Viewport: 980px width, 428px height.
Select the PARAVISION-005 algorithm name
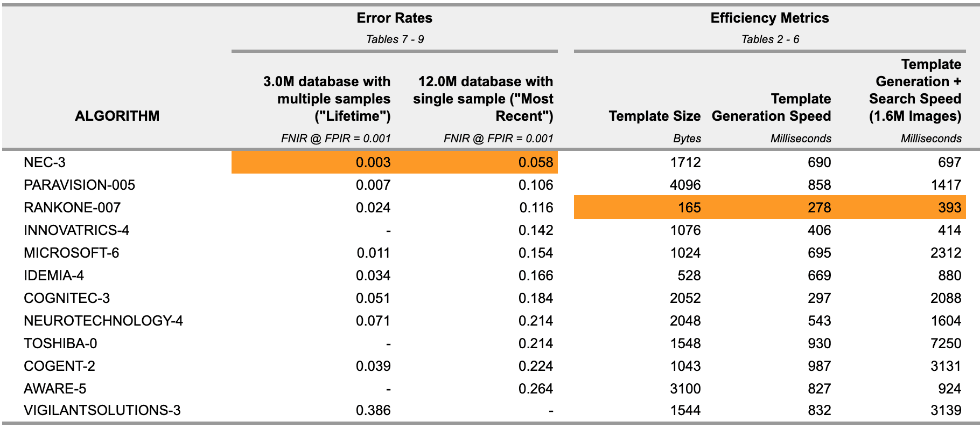coord(79,185)
